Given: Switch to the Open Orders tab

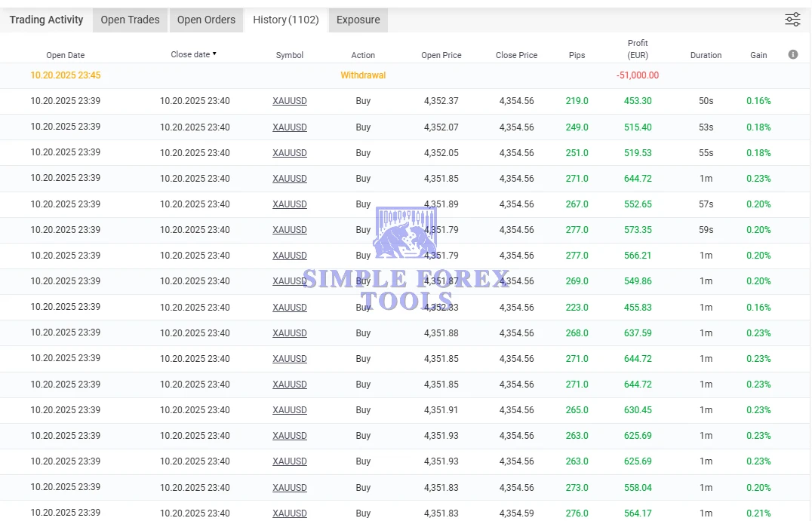Looking at the screenshot, I should pyautogui.click(x=206, y=20).
